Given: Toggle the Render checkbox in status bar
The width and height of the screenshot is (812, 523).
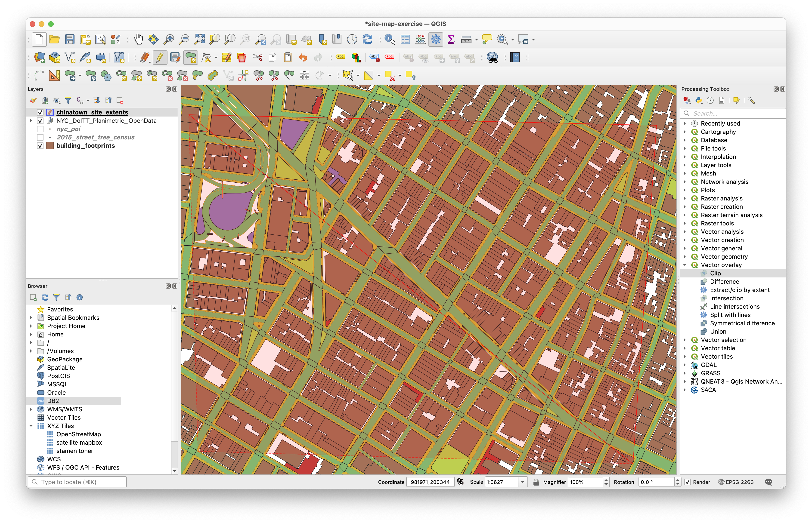Looking at the screenshot, I should coord(688,482).
